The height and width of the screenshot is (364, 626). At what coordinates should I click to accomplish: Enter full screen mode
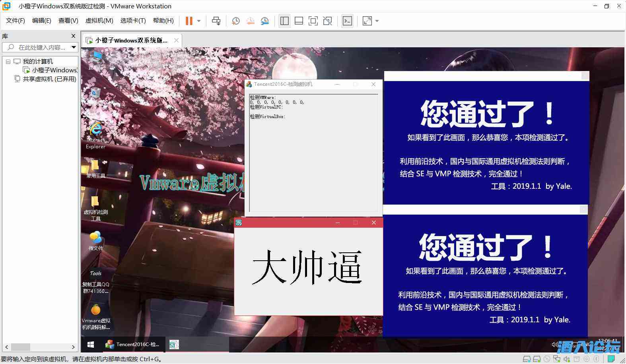(x=313, y=21)
